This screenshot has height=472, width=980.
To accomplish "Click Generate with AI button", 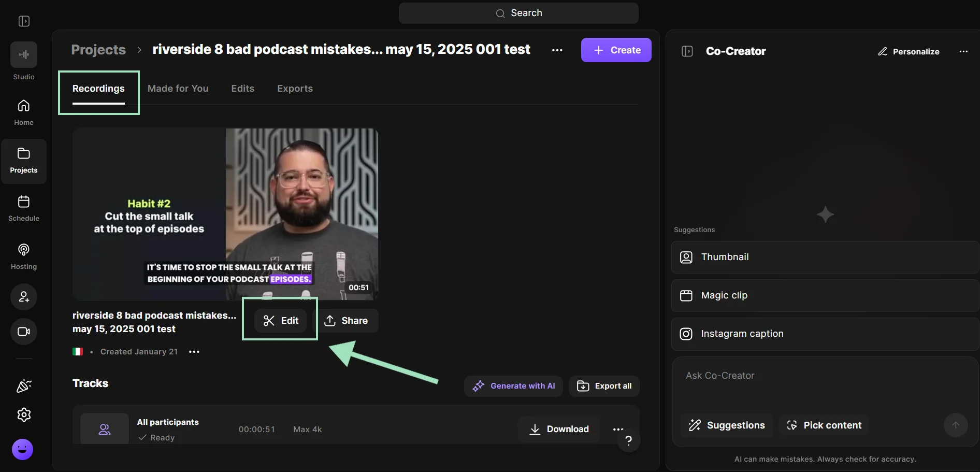I will (513, 386).
